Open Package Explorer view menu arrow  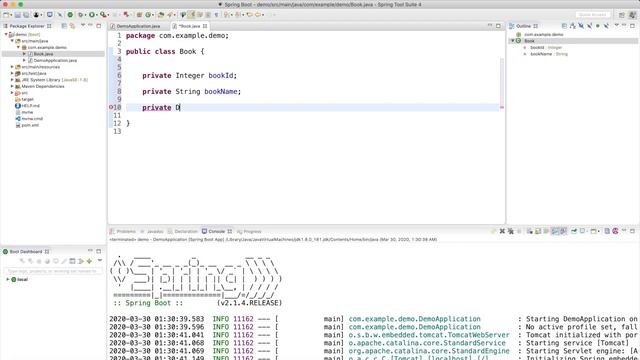tap(83, 25)
